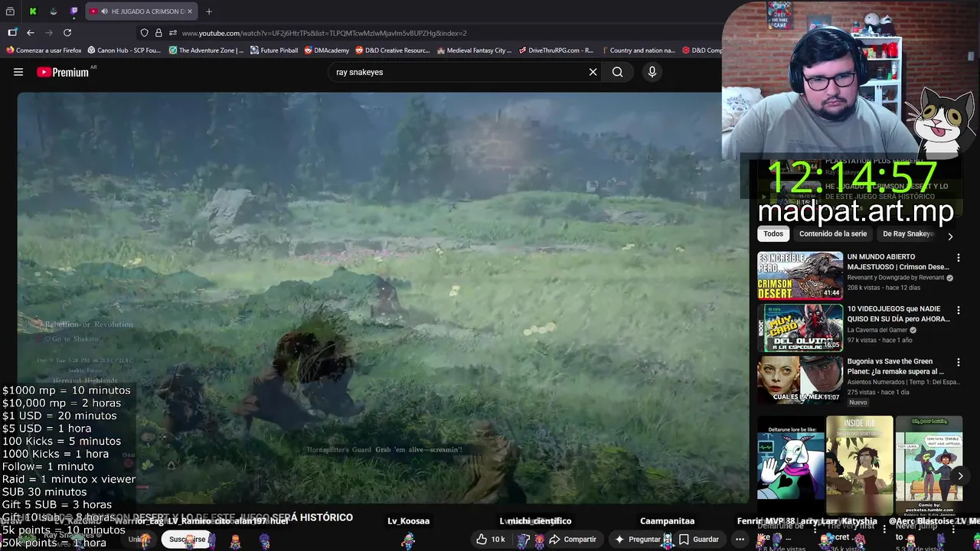Viewport: 980px width, 551px height.
Task: Select the 'Contenido de la serie' chip
Action: [833, 233]
